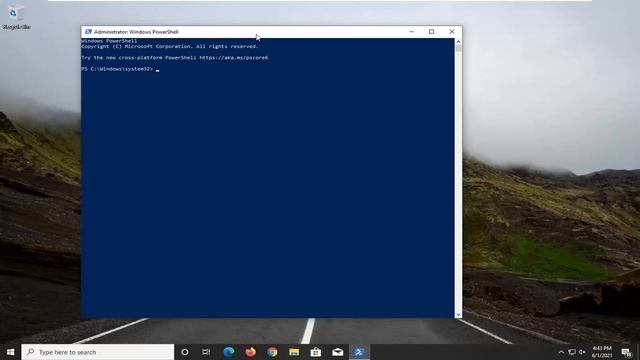640x360 pixels.
Task: Show hidden system tray icons
Action: [561, 352]
